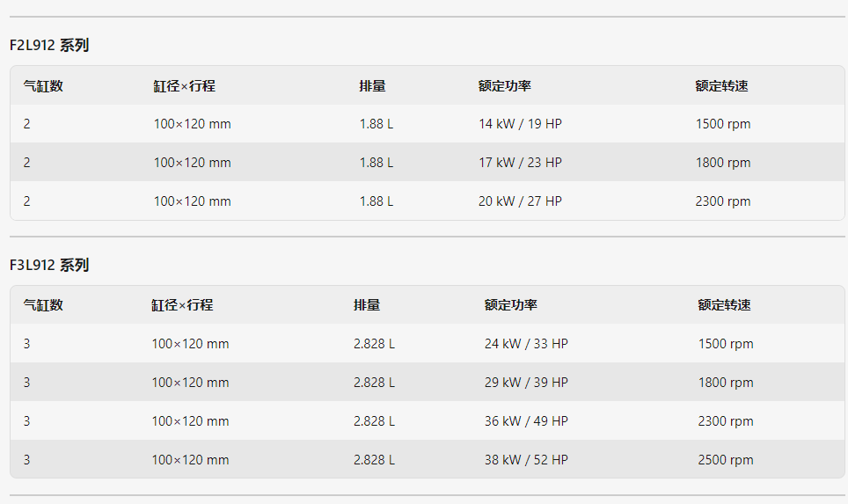
Task: Click 额定转速 header in F2L912 table
Action: point(722,86)
